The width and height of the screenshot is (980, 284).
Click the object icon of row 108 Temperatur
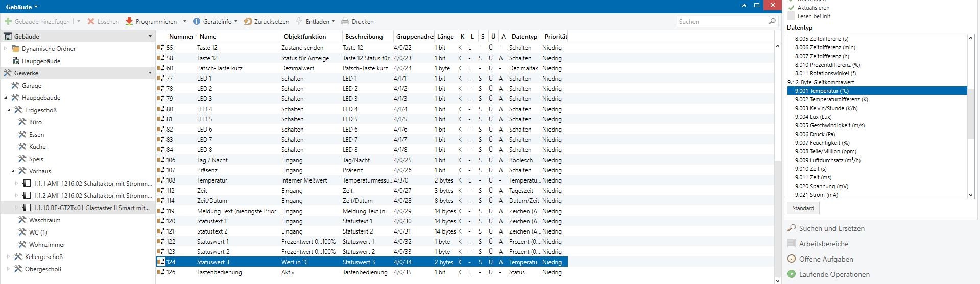click(161, 180)
